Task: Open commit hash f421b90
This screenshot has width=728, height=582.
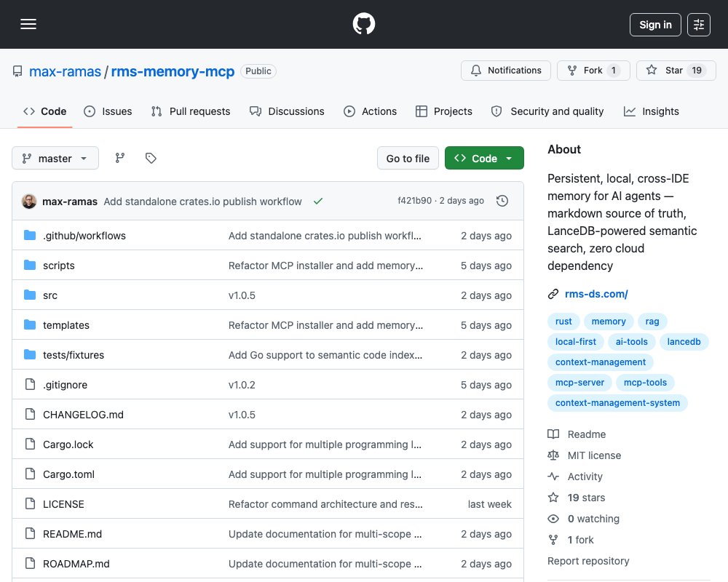Action: (x=415, y=201)
